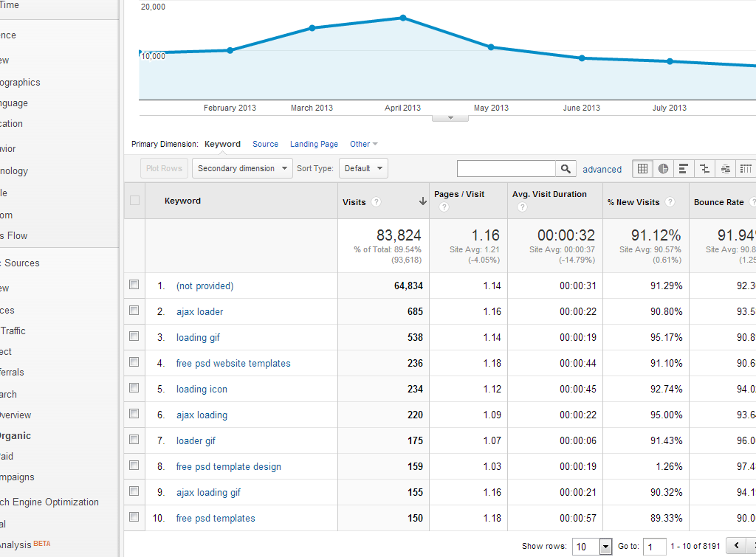Switch primary dimension to Source
This screenshot has height=557, width=756.
coord(265,145)
